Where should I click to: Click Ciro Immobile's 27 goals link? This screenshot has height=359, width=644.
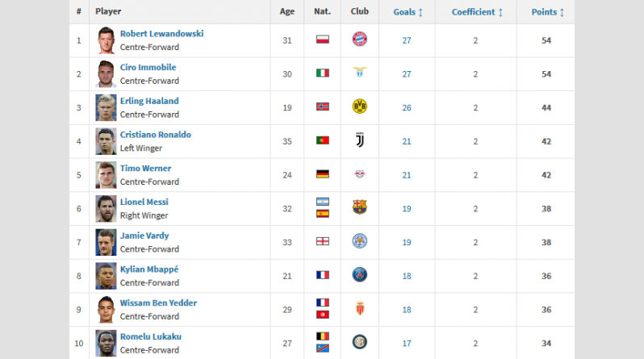407,74
